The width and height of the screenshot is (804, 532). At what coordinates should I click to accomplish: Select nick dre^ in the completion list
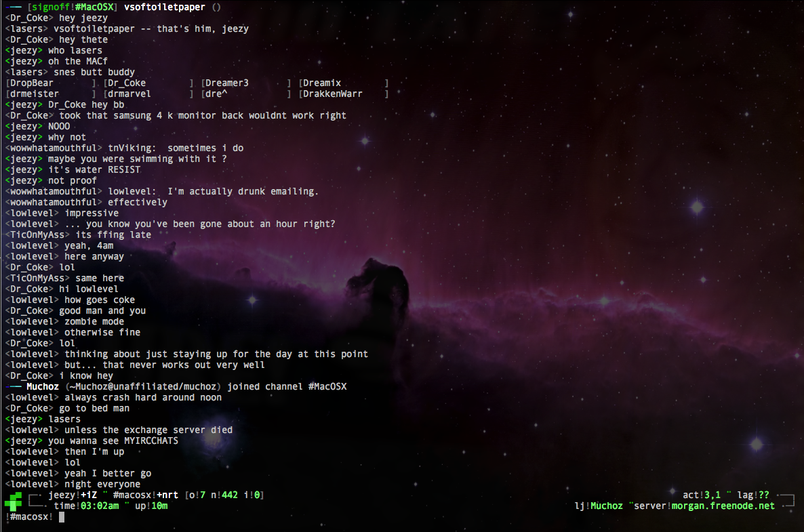point(216,94)
